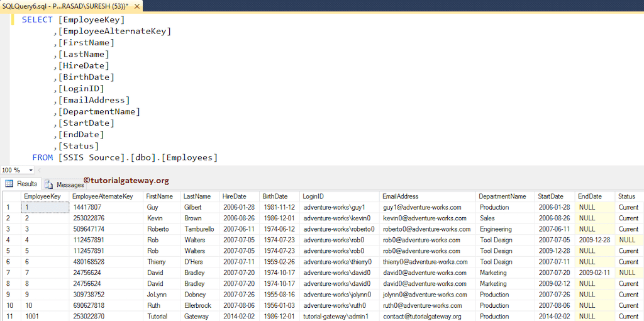The image size is (644, 321).
Task: Open the 100 % zoom dropdown
Action: (31, 170)
